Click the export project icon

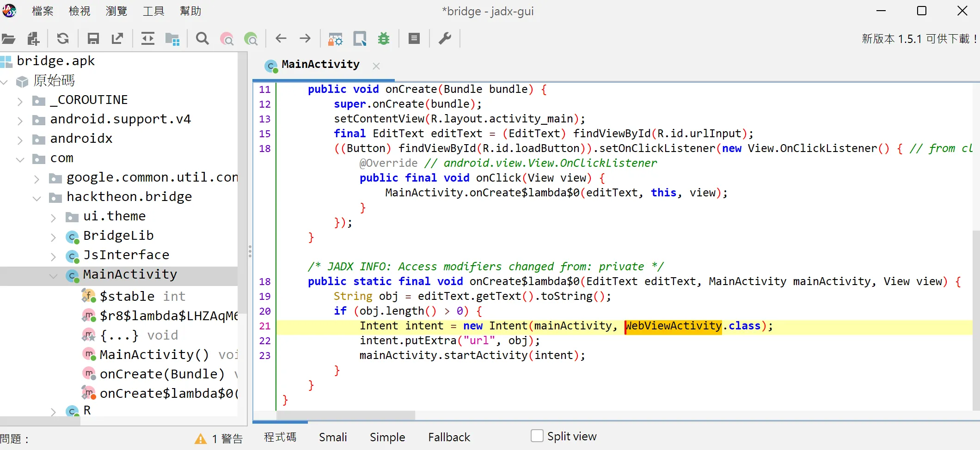pyautogui.click(x=117, y=39)
